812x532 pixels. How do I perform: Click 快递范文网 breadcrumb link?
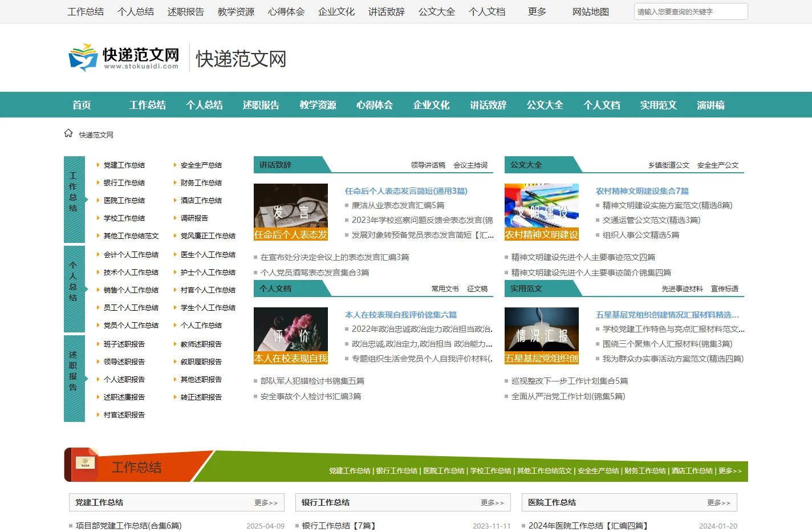pyautogui.click(x=96, y=135)
